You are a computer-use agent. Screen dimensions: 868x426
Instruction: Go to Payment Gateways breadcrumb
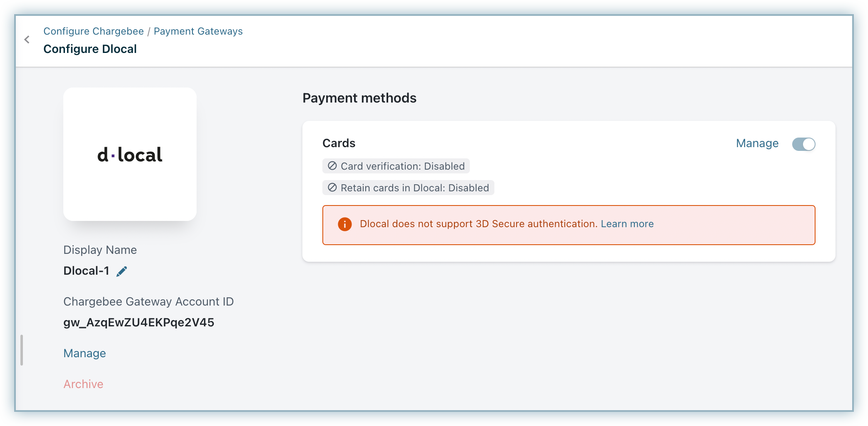pyautogui.click(x=198, y=31)
